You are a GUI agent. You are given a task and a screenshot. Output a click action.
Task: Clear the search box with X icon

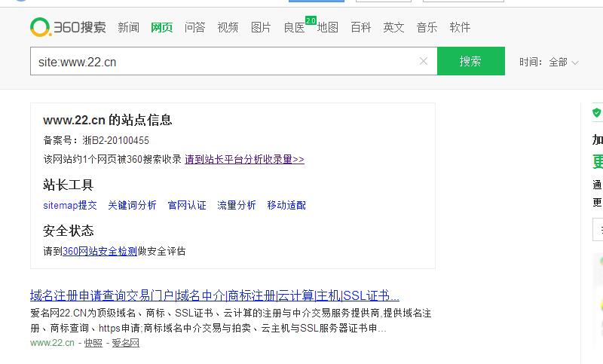coord(424,61)
